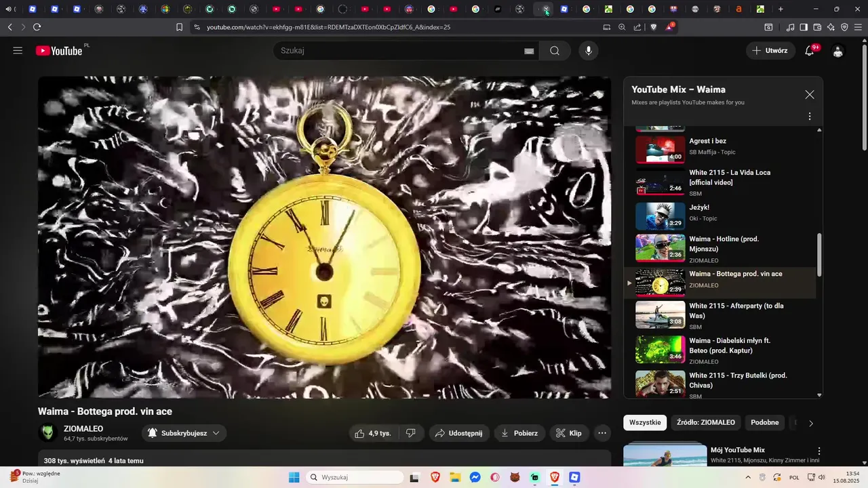
Task: Like the video with 4,9 tys.
Action: [374, 433]
